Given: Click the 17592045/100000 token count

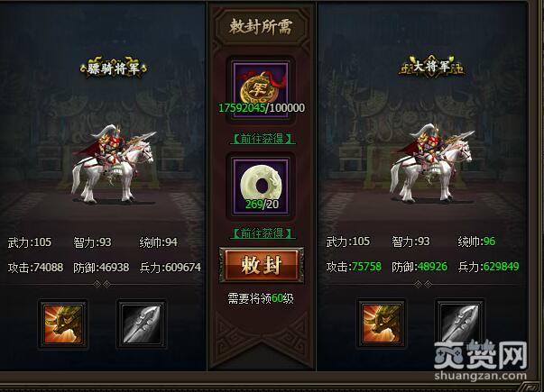Looking at the screenshot, I should click(262, 108).
